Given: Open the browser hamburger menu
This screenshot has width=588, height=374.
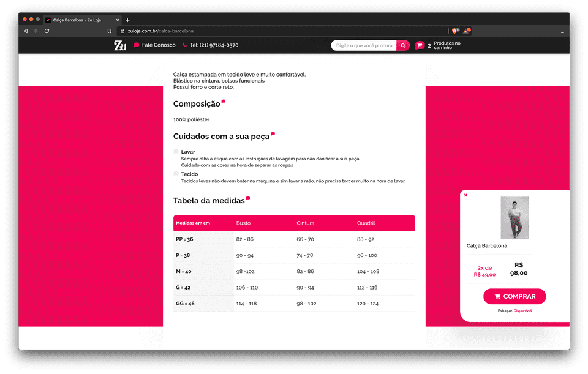Looking at the screenshot, I should (x=562, y=31).
